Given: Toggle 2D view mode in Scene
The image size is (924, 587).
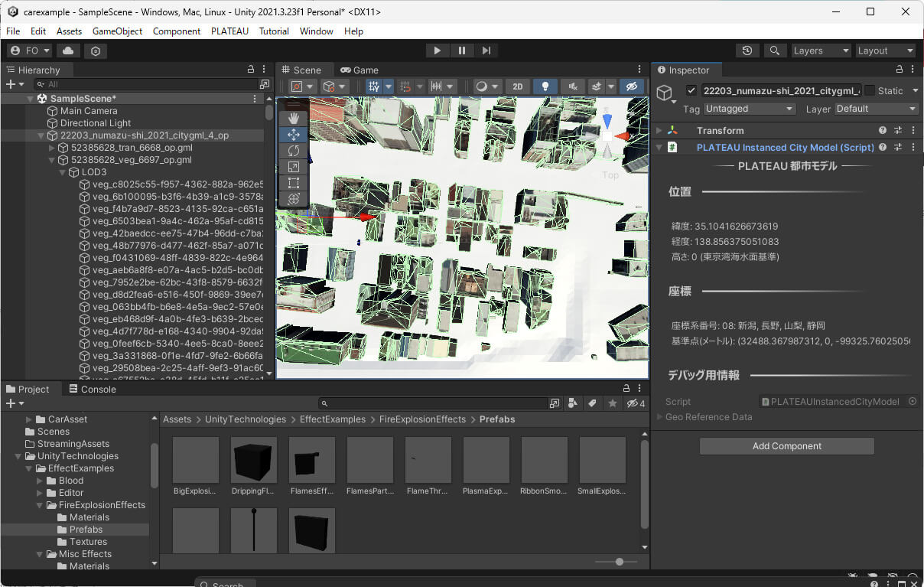Looking at the screenshot, I should click(x=518, y=86).
